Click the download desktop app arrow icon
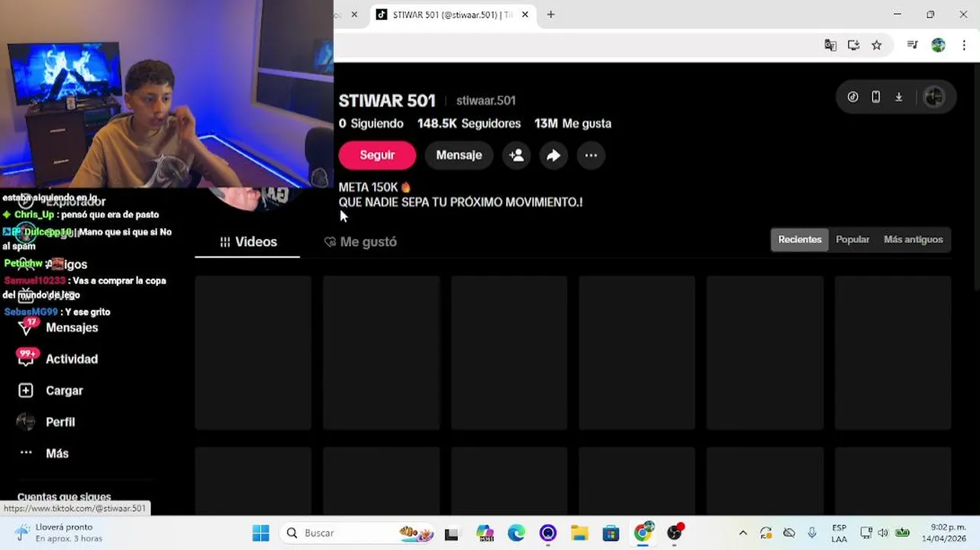980x550 pixels. 899,97
